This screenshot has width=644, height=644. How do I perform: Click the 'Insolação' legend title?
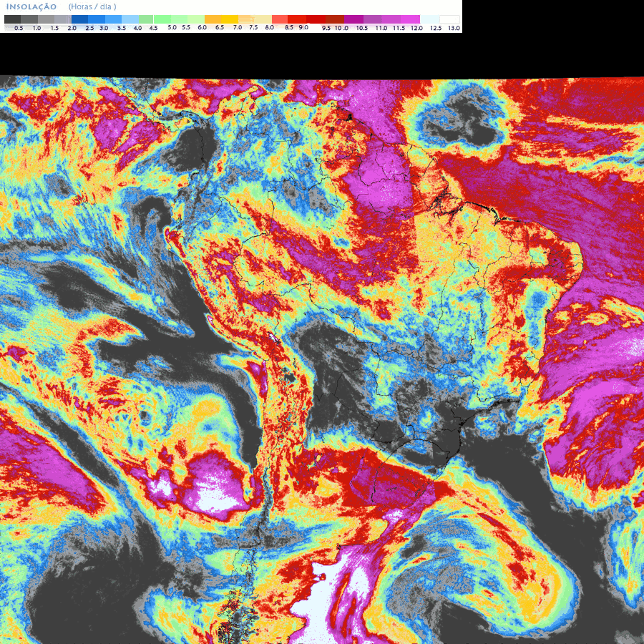31,6
